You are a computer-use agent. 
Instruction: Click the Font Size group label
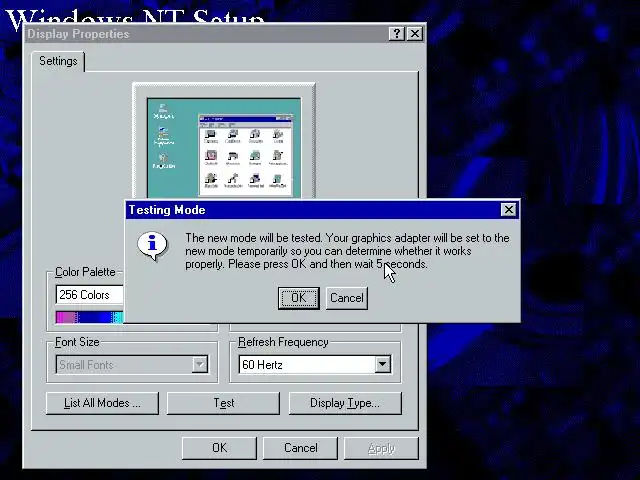77,342
